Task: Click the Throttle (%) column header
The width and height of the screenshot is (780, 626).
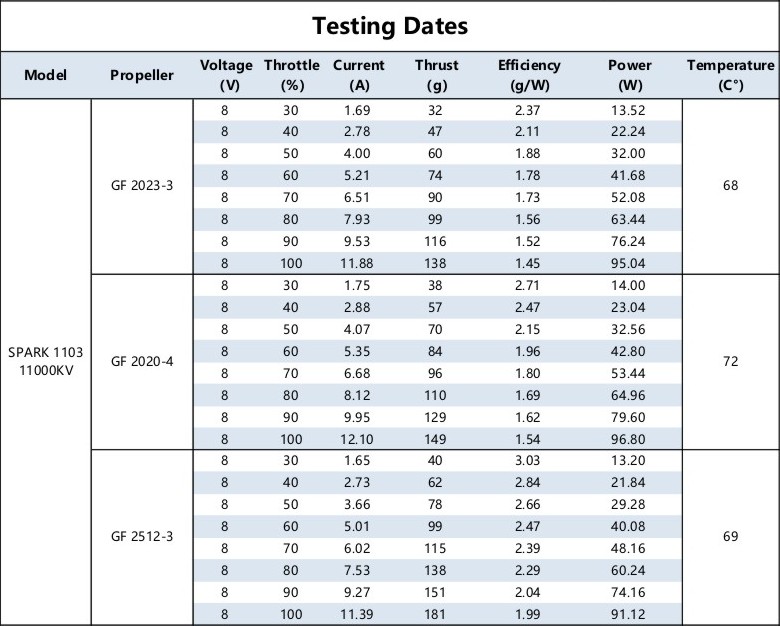Action: [x=291, y=75]
